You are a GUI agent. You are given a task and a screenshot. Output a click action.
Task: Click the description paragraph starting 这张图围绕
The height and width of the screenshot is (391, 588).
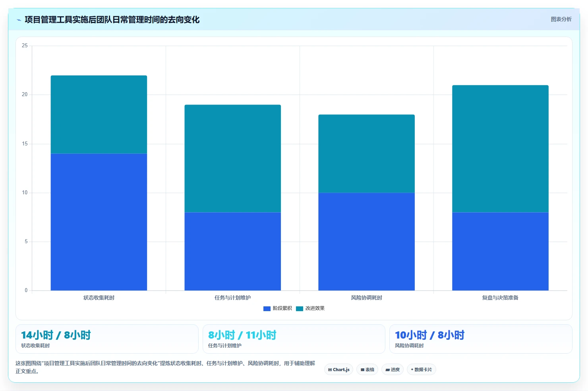tap(165, 367)
